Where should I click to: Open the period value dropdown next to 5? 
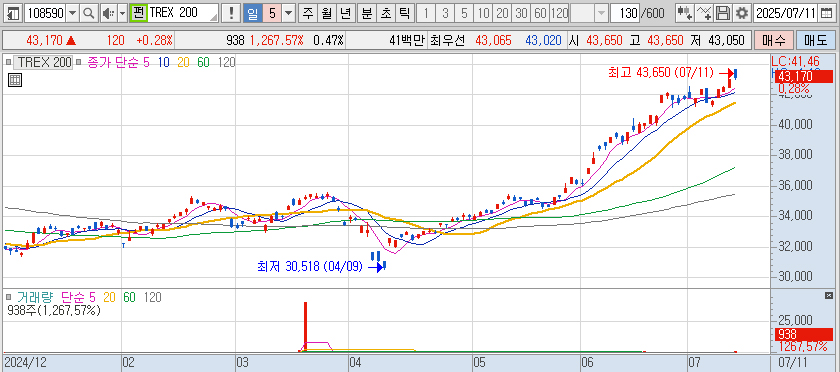click(x=289, y=13)
